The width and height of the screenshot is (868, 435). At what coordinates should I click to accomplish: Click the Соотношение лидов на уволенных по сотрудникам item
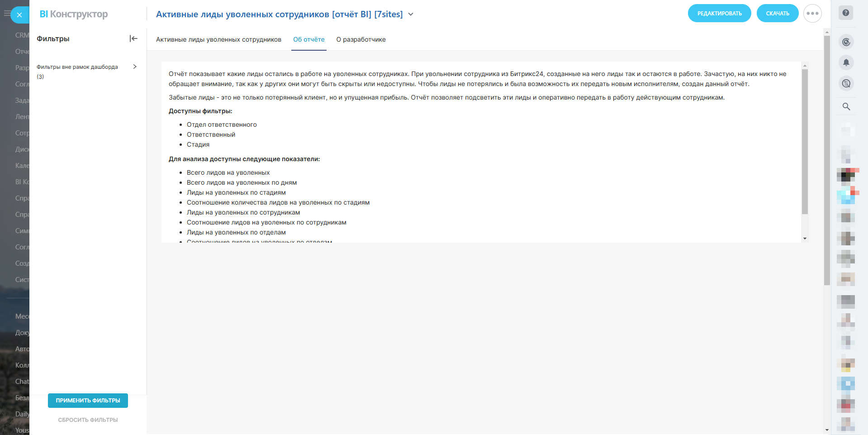pyautogui.click(x=266, y=222)
